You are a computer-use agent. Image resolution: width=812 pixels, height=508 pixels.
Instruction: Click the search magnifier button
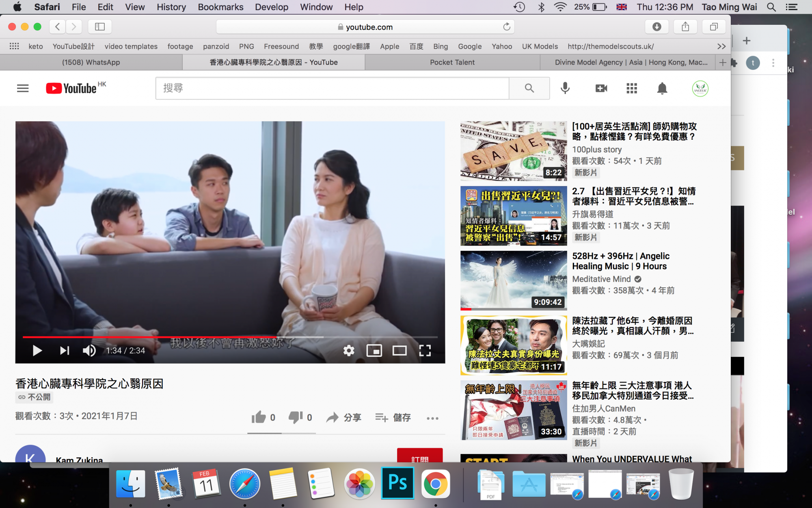point(529,88)
